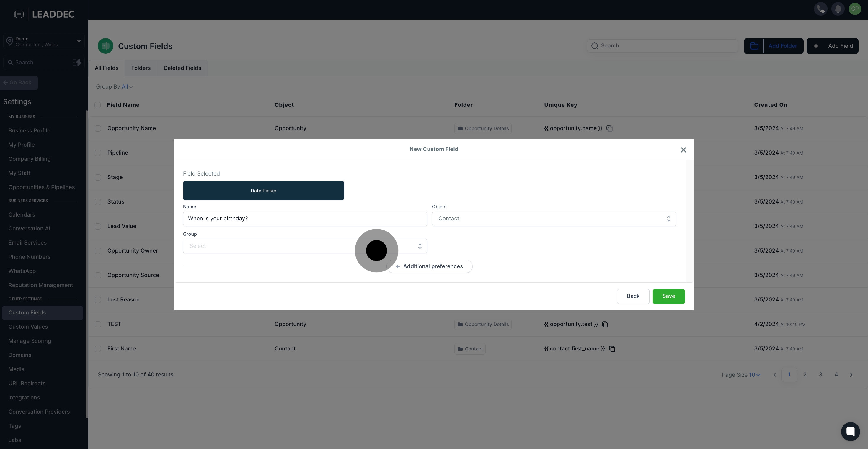Viewport: 868px width, 449px height.
Task: Click the Back button in dialog
Action: [x=633, y=296]
